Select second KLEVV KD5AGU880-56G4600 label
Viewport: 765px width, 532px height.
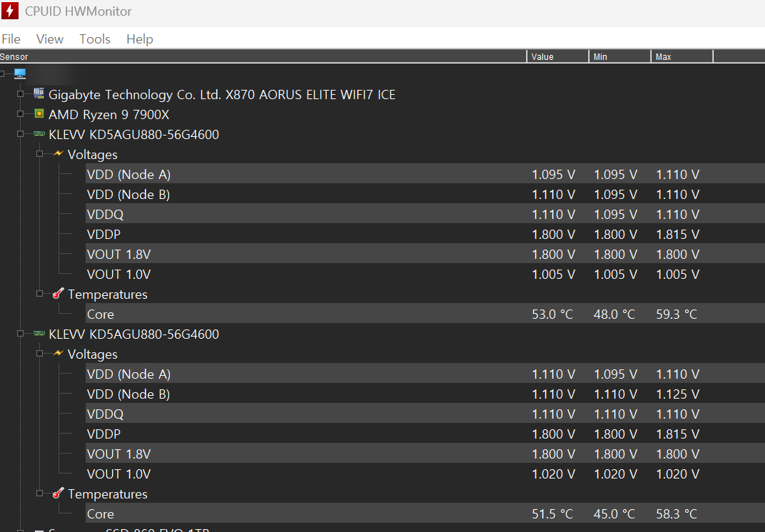point(133,334)
